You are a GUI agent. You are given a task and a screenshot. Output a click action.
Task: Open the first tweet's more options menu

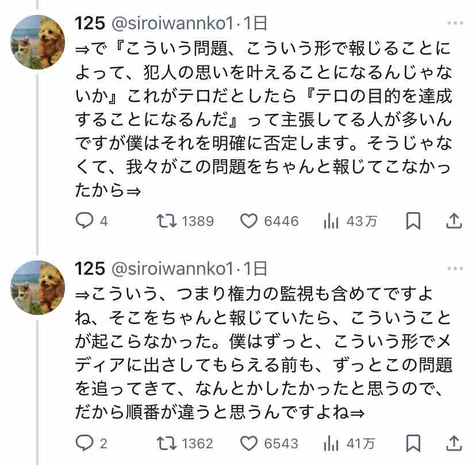coord(454,24)
